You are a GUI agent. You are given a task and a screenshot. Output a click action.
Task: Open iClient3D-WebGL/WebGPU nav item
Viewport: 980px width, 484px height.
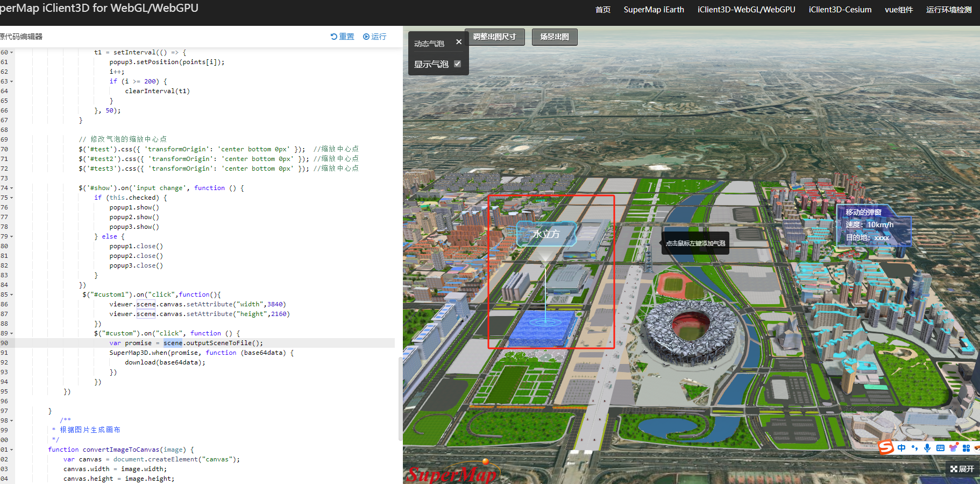point(747,10)
